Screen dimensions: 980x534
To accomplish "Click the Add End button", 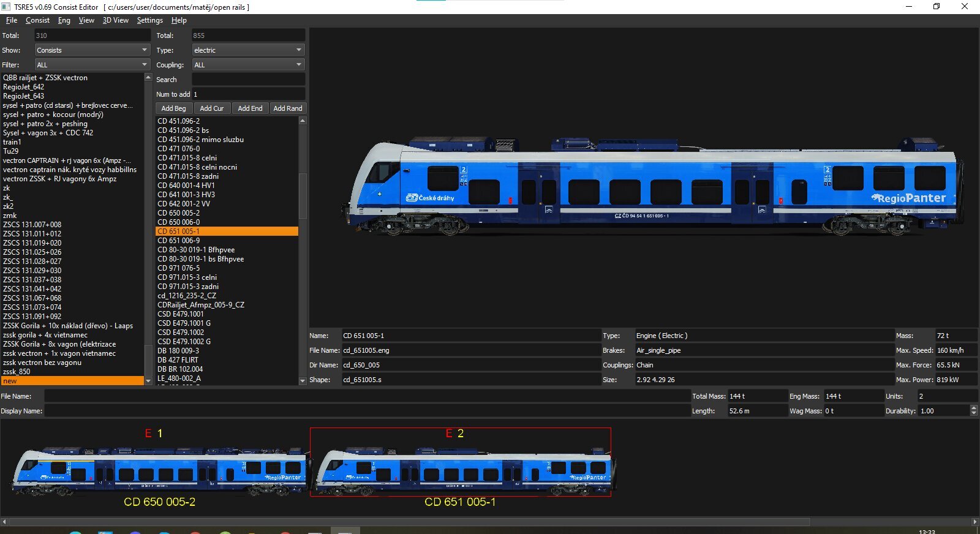I will point(250,108).
